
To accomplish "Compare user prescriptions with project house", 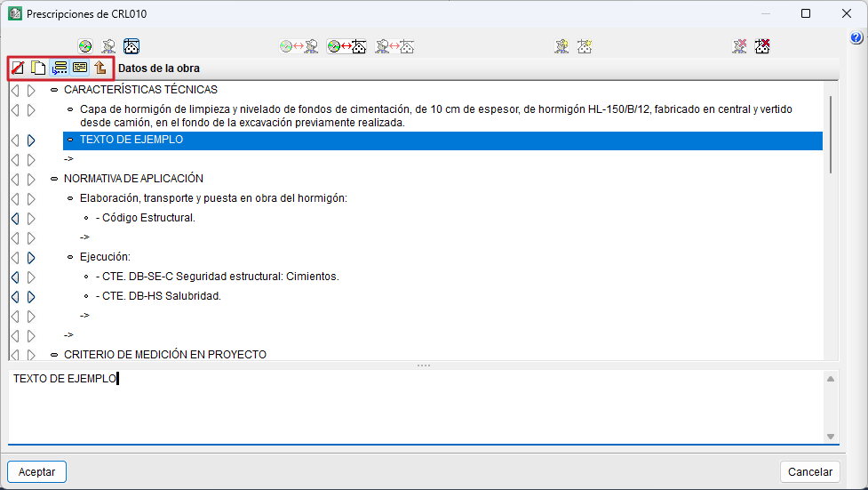I will click(x=394, y=46).
